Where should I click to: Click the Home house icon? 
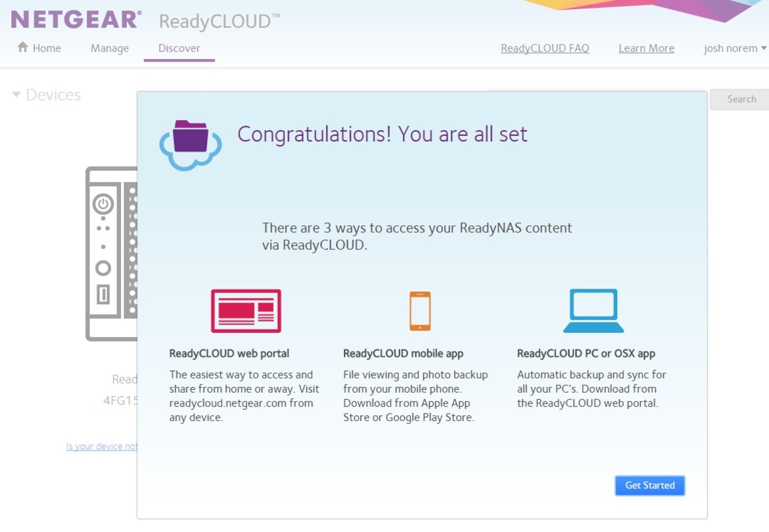coord(22,47)
